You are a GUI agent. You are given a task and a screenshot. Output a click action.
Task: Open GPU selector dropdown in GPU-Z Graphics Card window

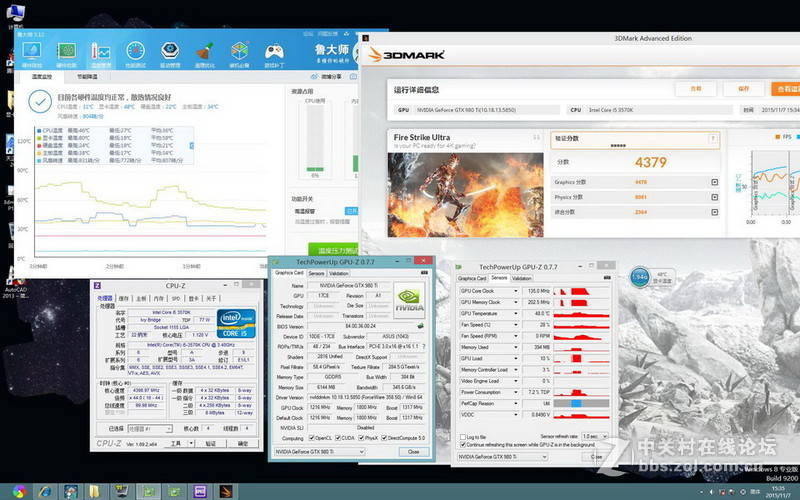pos(319,452)
